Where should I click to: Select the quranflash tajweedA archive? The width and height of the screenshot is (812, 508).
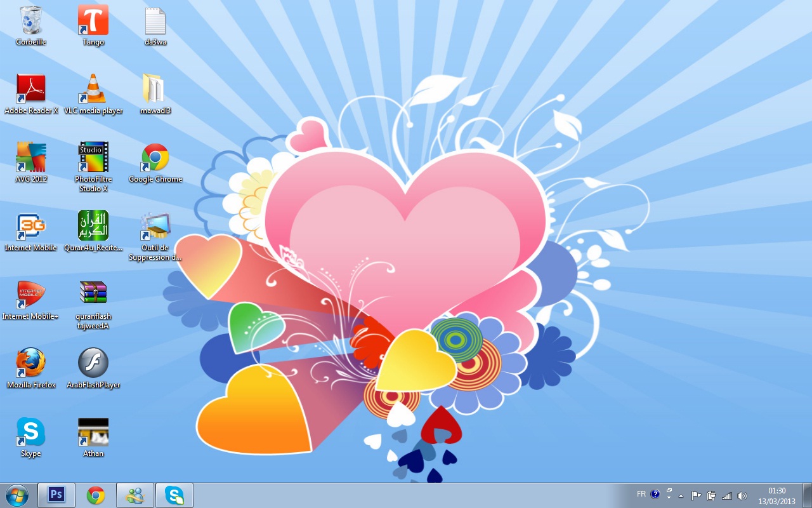tap(93, 304)
